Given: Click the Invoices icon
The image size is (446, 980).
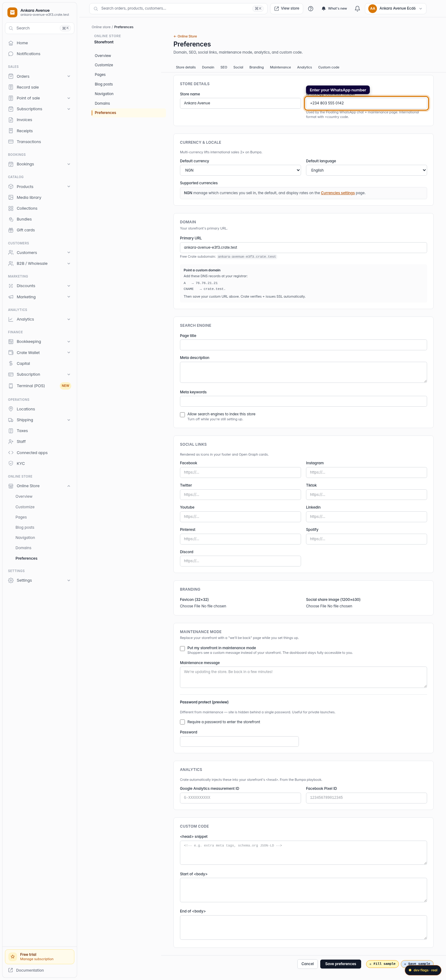Looking at the screenshot, I should (11, 120).
